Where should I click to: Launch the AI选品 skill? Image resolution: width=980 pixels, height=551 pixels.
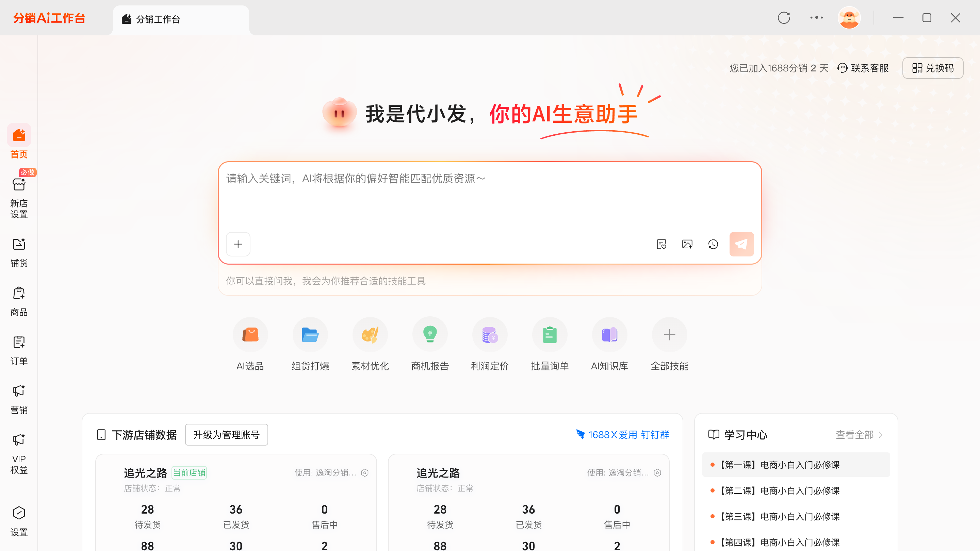click(250, 344)
